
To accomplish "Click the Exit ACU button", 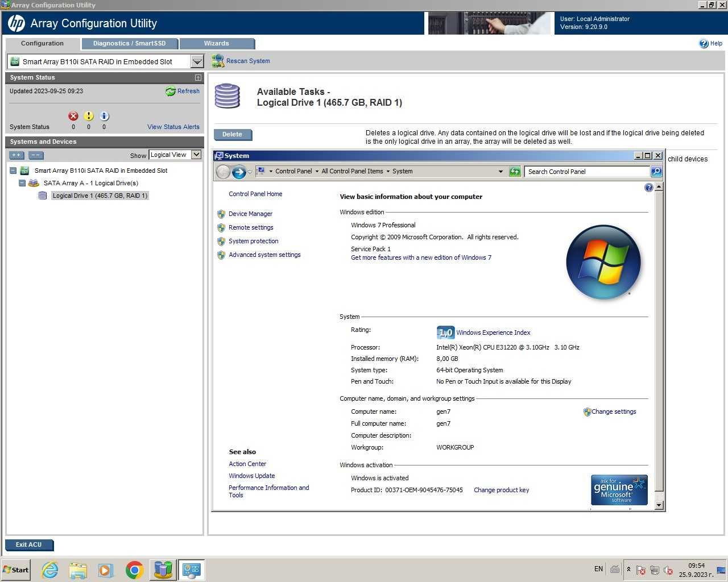I will point(29,544).
